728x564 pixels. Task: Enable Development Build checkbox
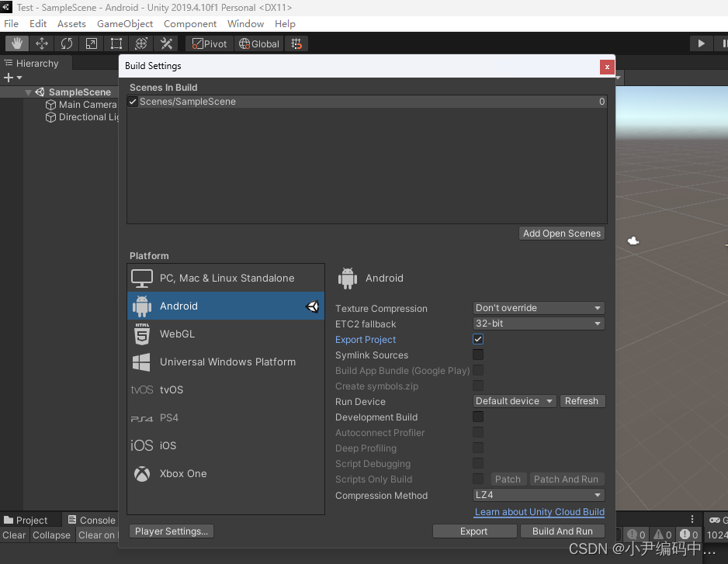[x=478, y=417]
